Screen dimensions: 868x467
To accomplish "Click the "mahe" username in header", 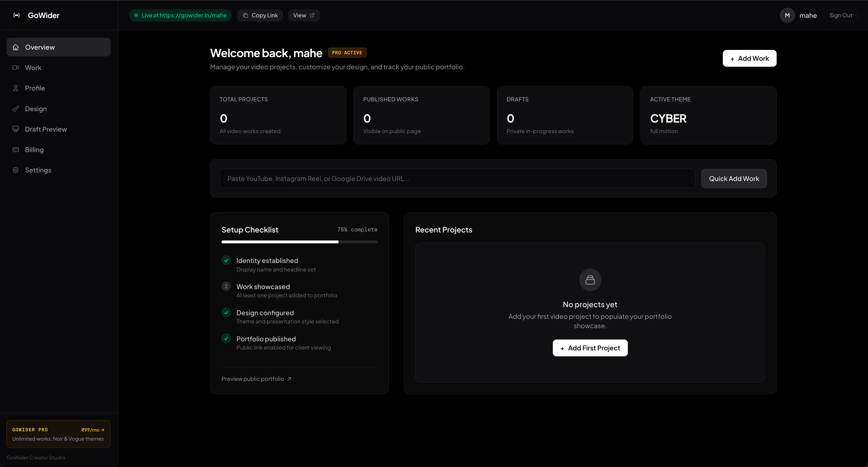I will (x=808, y=16).
